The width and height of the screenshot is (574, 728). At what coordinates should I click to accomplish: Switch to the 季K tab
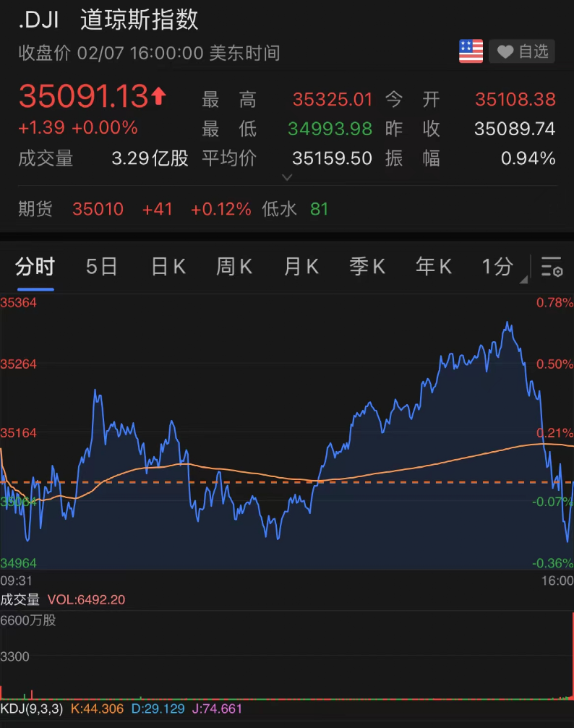tap(367, 267)
